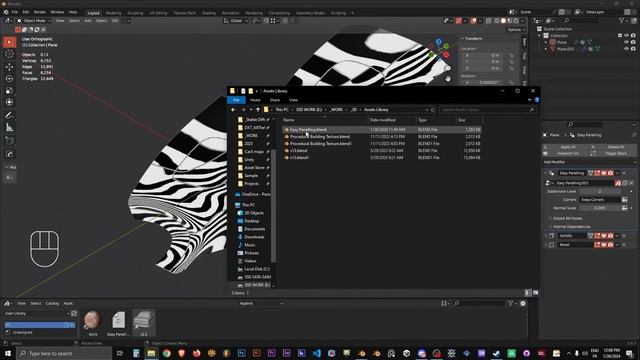Refresh the explorer address bar
Image resolution: width=640 pixels, height=360 pixels.
pyautogui.click(x=433, y=110)
